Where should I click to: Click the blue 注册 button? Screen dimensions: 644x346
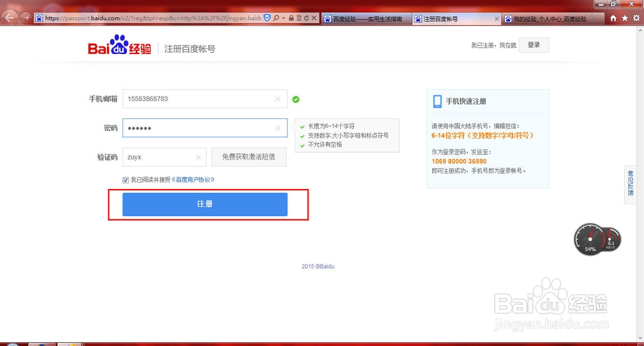(x=205, y=204)
